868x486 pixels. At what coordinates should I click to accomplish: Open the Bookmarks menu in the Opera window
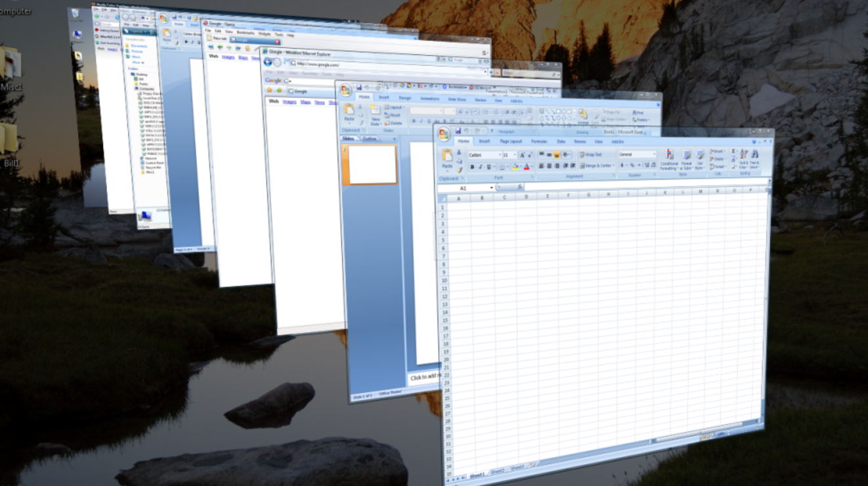click(246, 32)
